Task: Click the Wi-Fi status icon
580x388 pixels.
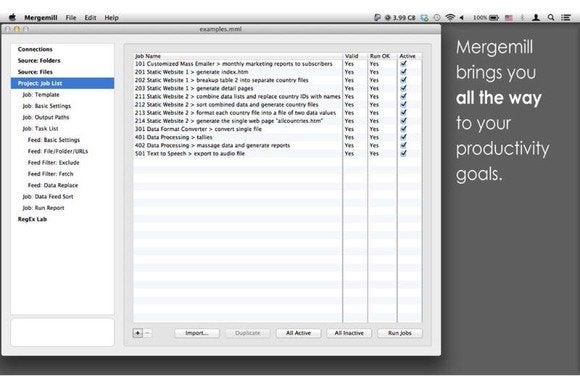Action: (450, 17)
